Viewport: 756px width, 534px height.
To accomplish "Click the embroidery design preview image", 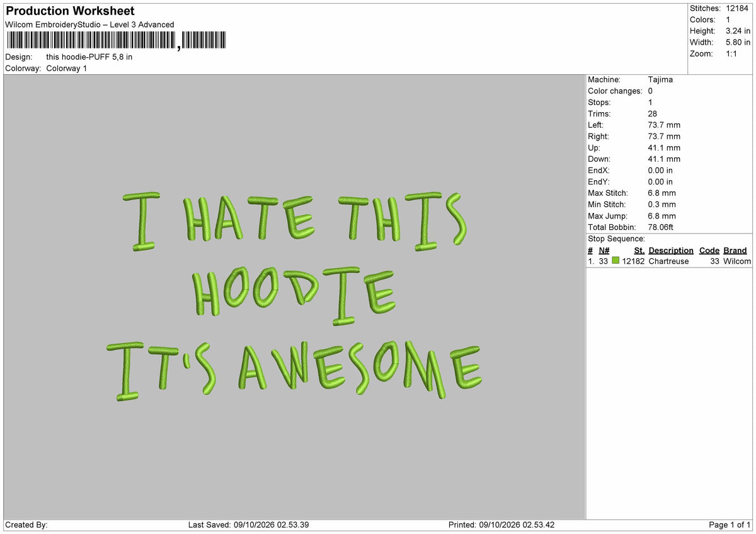I will 294,297.
